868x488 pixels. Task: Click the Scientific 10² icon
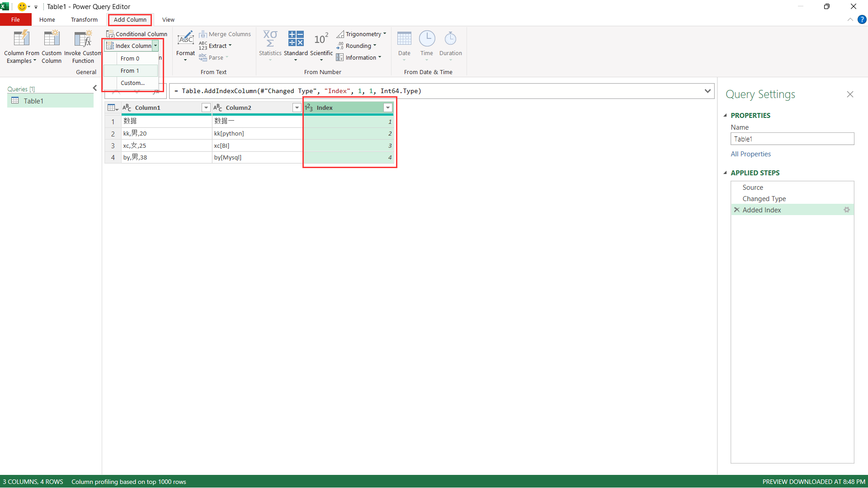click(x=321, y=39)
